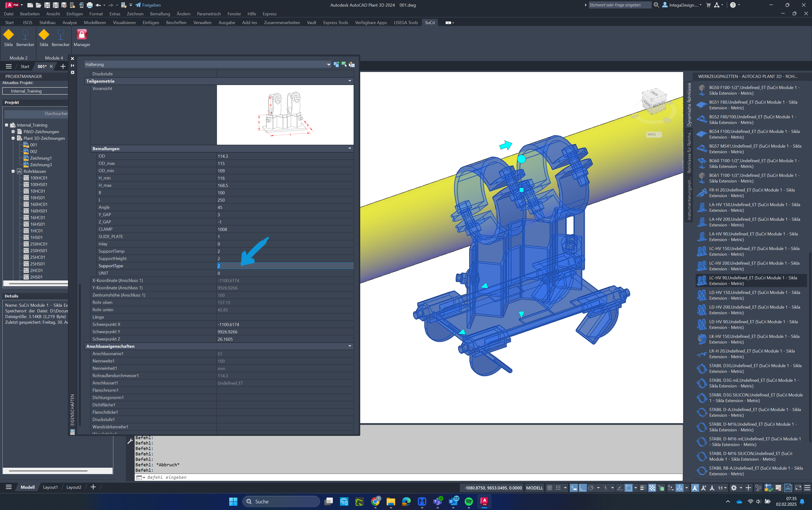Switch to the Start document tab
Screen dimensions: 812x510
click(25, 66)
